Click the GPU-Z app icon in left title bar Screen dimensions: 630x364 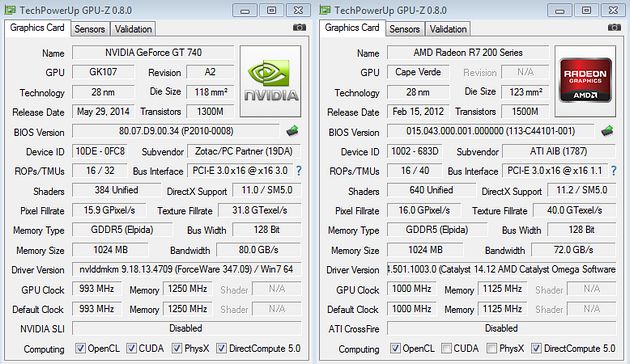pyautogui.click(x=10, y=10)
